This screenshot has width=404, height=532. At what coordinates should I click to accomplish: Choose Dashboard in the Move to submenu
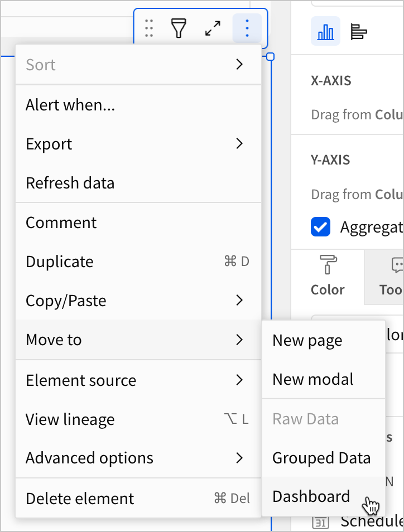tap(311, 496)
